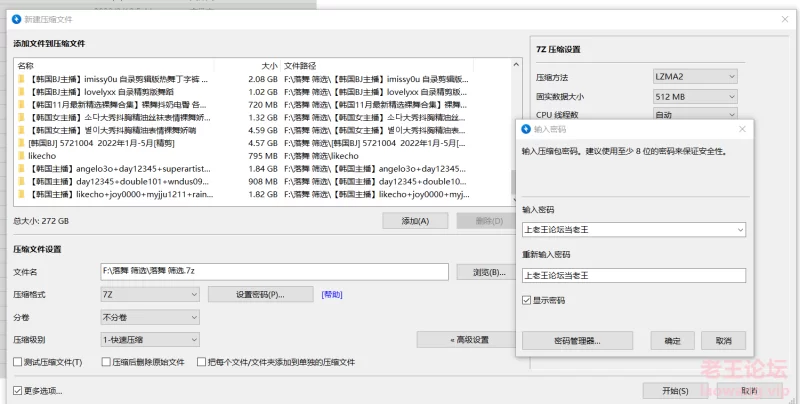Click the app icon in 新建压缩文件 title bar
800x404 pixels.
[16, 19]
